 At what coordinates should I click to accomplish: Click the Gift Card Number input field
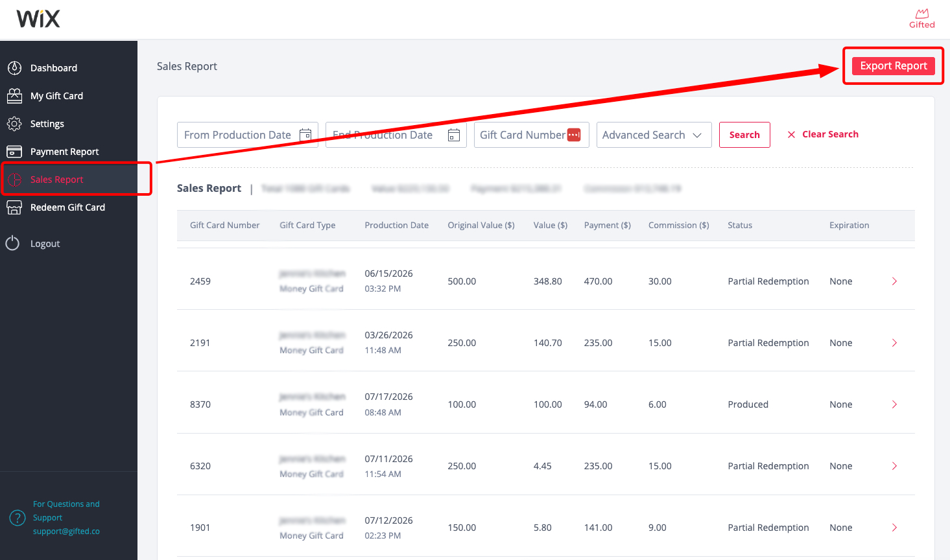pyautogui.click(x=532, y=135)
